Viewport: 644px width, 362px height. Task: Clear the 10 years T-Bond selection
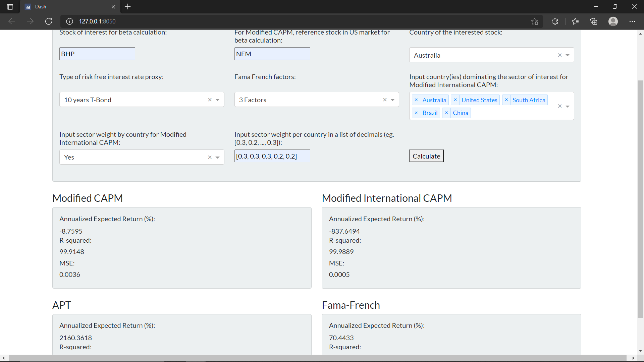[x=210, y=100]
